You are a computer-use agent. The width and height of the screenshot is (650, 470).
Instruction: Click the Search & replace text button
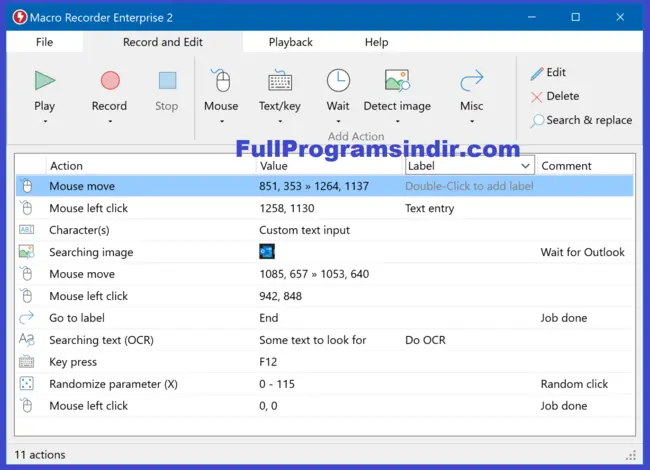coord(589,120)
